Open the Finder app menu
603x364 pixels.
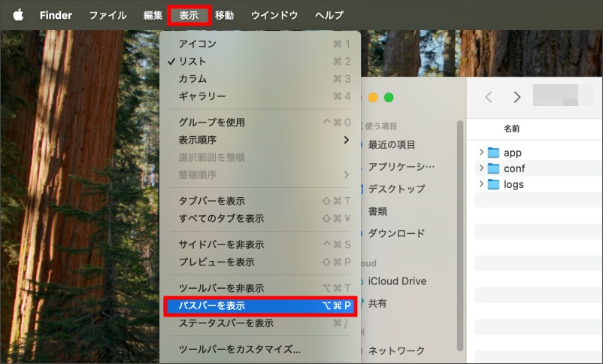[56, 15]
